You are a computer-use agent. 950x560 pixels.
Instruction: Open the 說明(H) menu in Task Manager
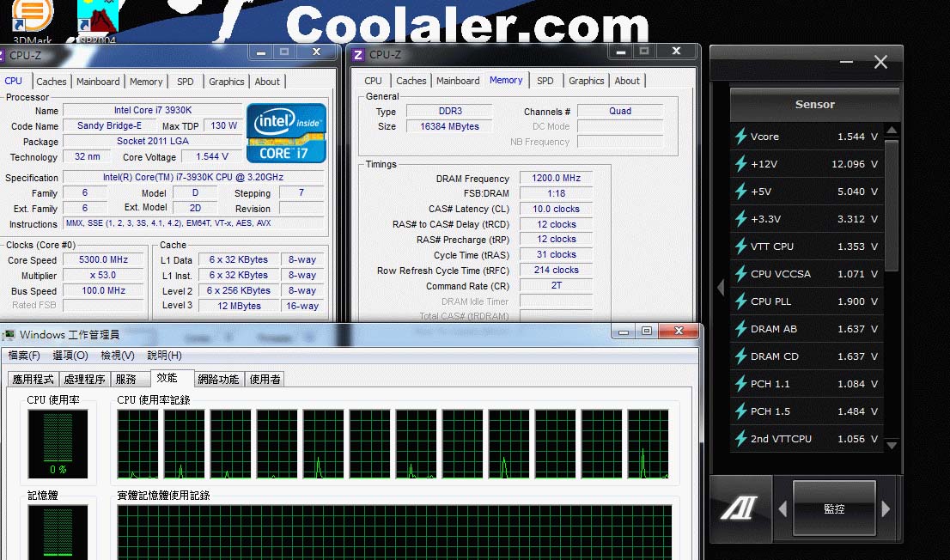coord(164,356)
